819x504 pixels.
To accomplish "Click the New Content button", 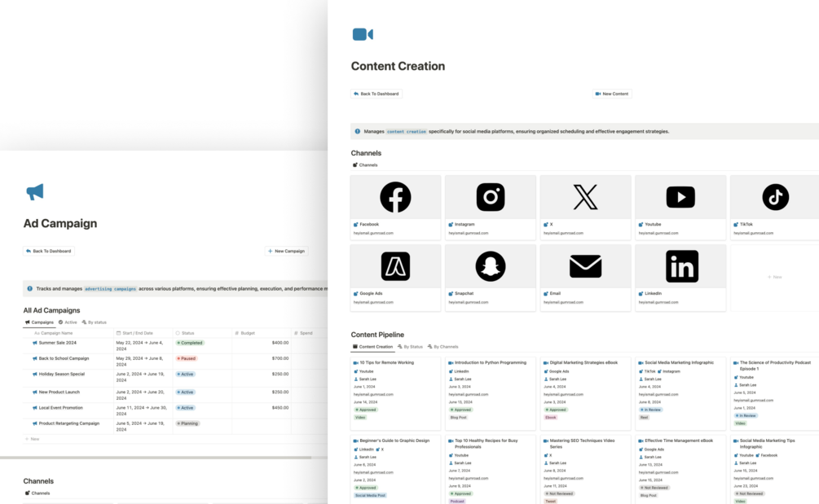I will tap(612, 94).
